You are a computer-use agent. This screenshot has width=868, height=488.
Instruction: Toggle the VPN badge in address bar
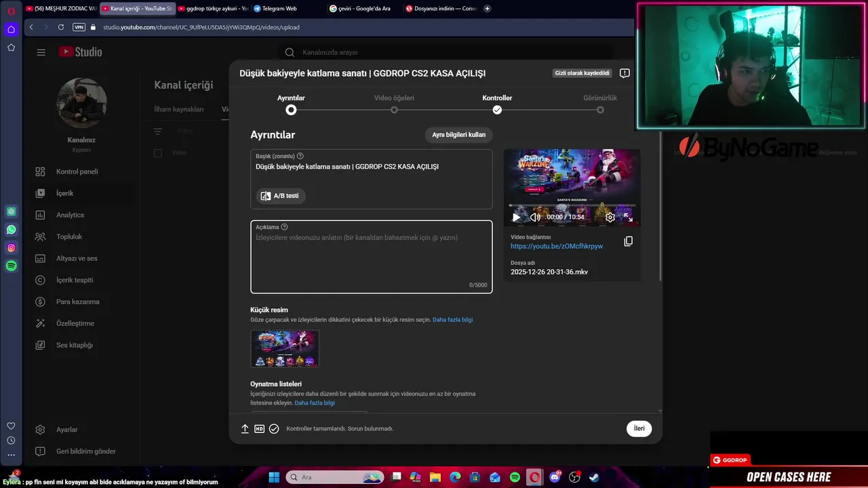click(79, 27)
